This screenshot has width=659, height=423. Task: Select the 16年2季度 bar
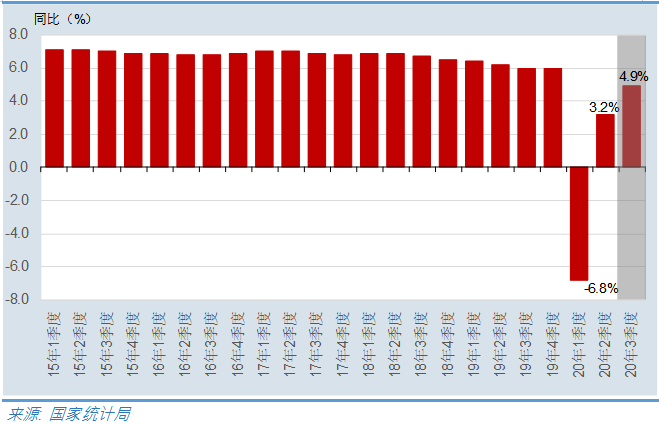(x=185, y=111)
